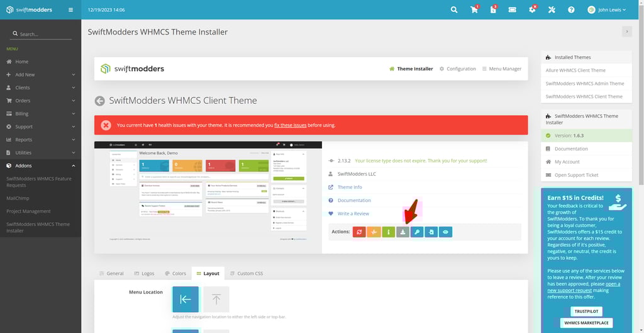Click the wrench tools icon in header
Image resolution: width=644 pixels, height=333 pixels.
(552, 10)
